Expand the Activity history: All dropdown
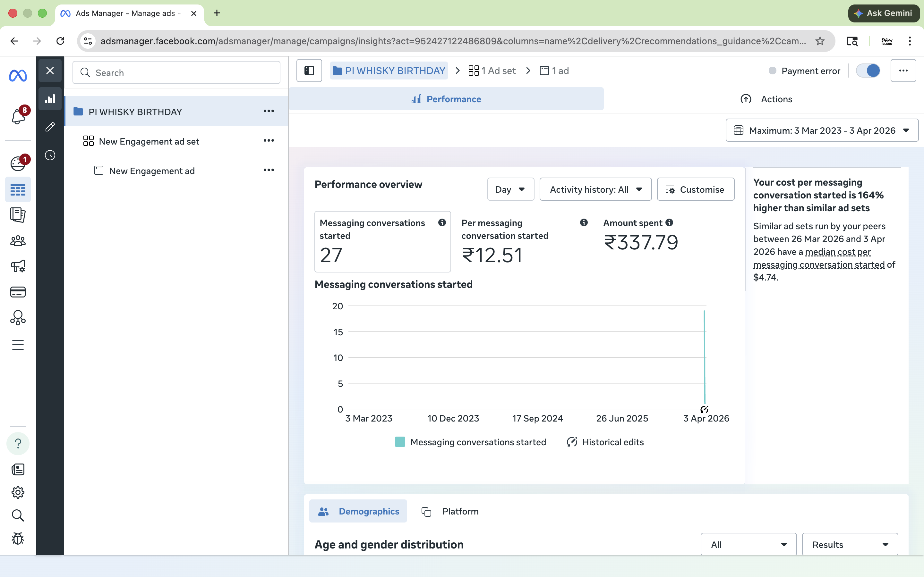The image size is (924, 577). (595, 189)
